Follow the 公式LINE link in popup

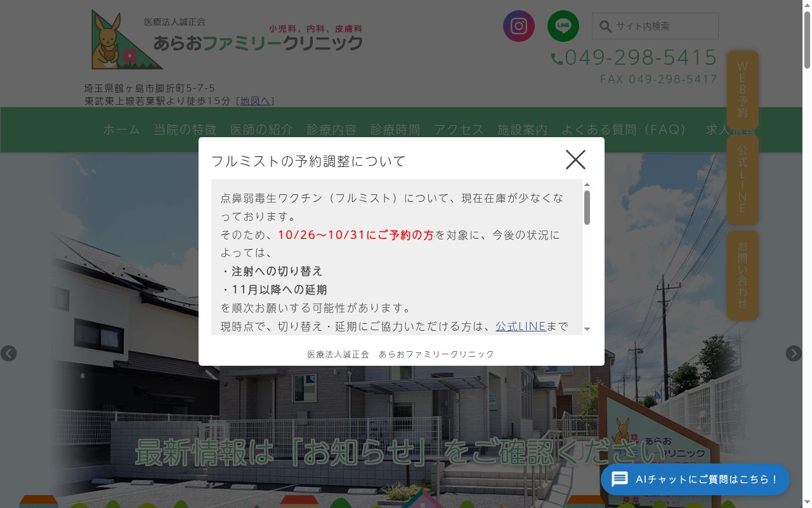(x=521, y=326)
